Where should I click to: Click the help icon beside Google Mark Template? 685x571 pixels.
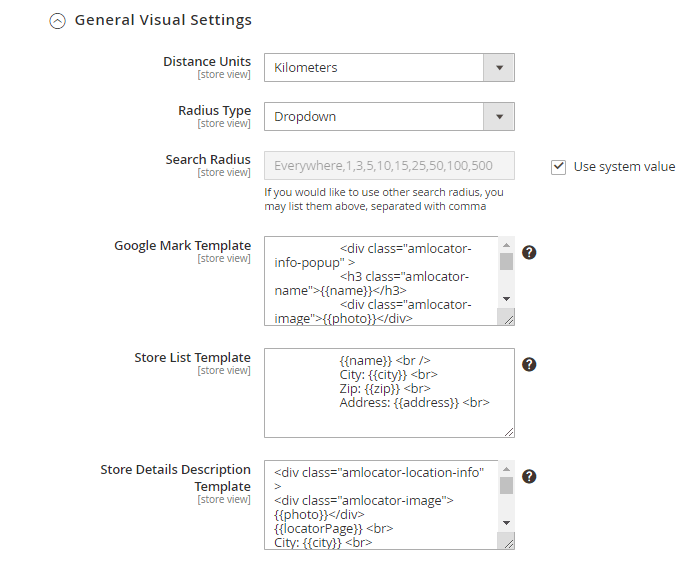click(529, 252)
